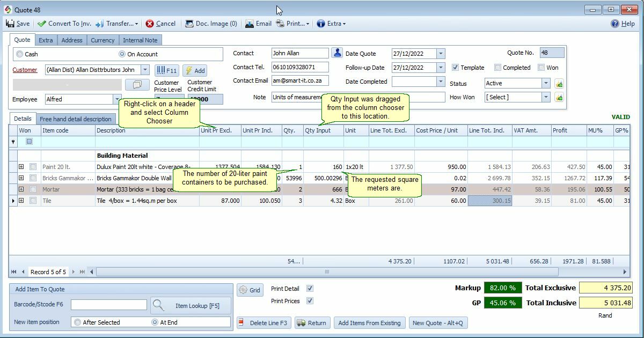Image resolution: width=644 pixels, height=338 pixels.
Task: Select the Cash radio button
Action: pyautogui.click(x=20, y=54)
